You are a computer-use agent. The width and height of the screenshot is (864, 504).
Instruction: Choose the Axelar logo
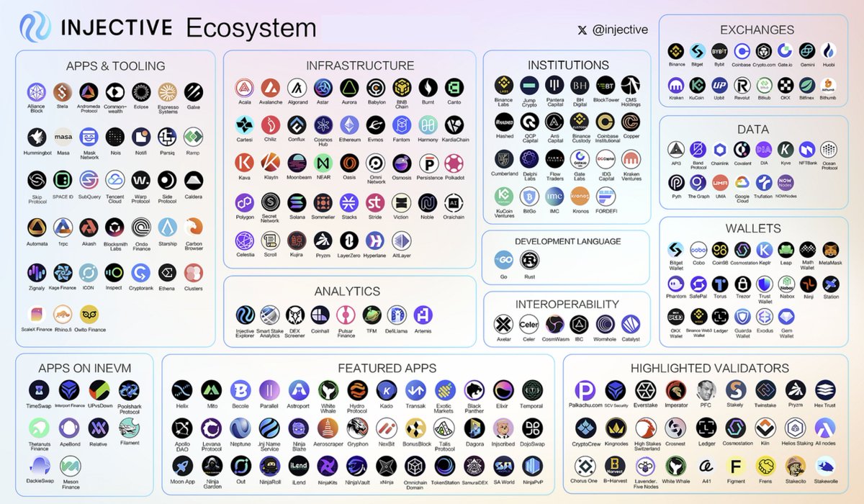[504, 324]
